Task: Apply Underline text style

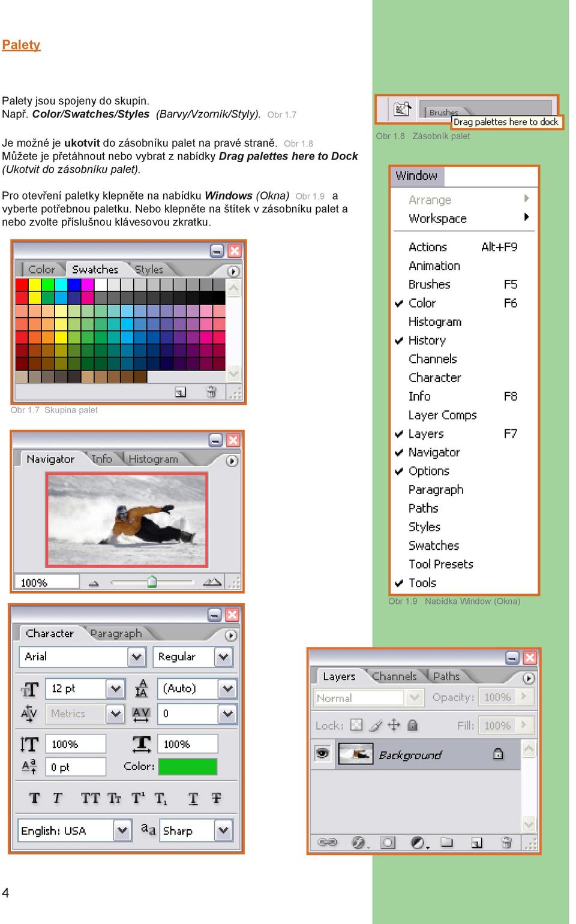Action: [x=193, y=798]
